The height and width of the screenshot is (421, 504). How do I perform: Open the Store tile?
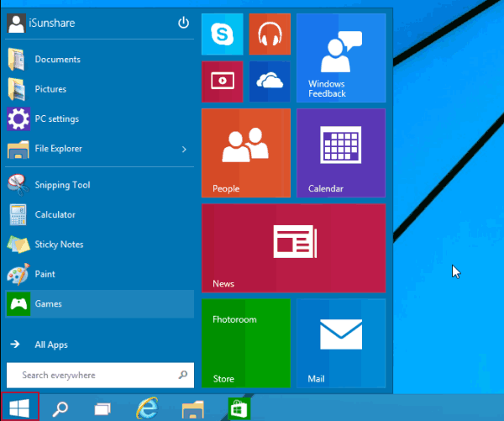tap(246, 343)
